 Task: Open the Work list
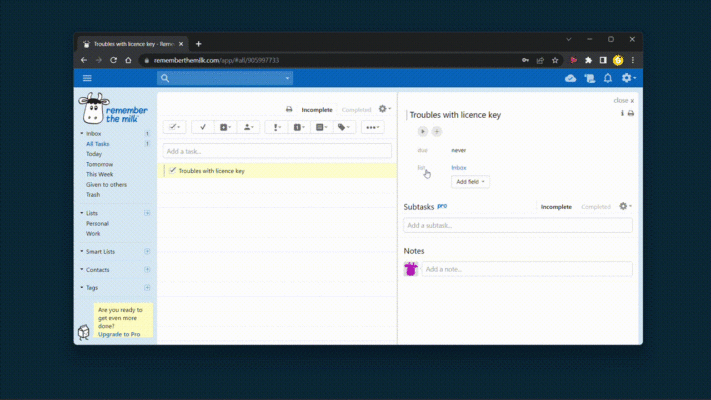click(93, 234)
